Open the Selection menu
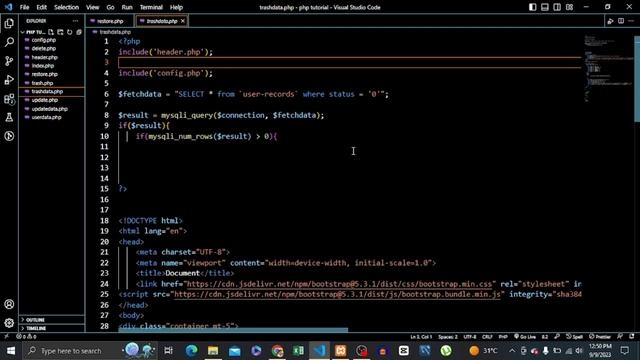This screenshot has width=640, height=360. point(67,7)
